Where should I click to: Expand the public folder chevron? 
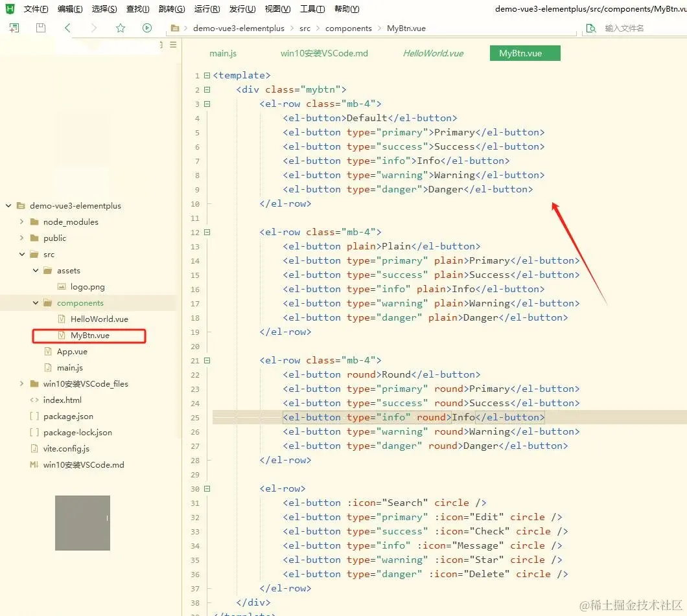tap(21, 238)
